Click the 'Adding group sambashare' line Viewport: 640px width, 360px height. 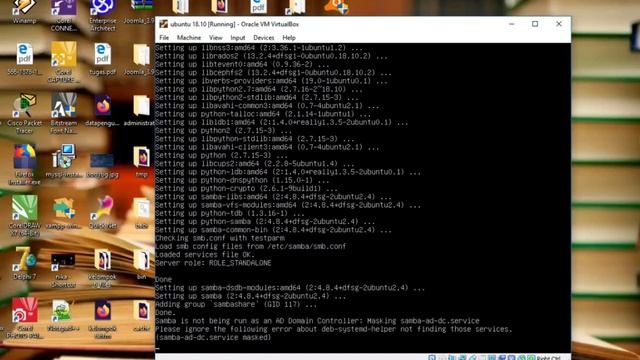tap(236, 304)
